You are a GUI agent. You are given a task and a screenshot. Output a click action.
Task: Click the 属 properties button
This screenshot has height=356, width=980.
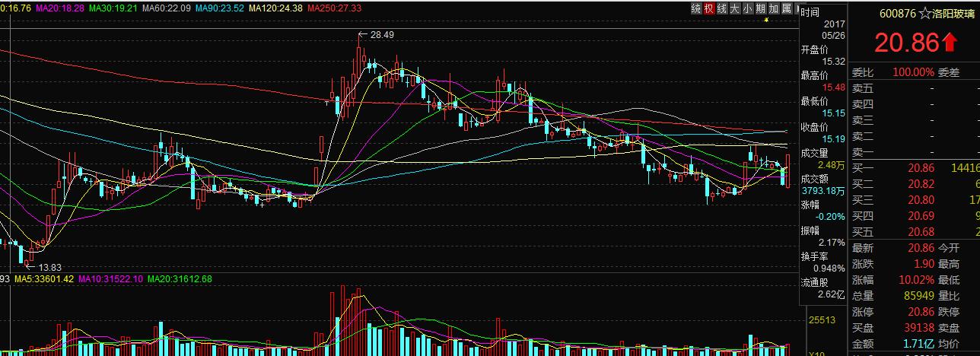tap(787, 8)
